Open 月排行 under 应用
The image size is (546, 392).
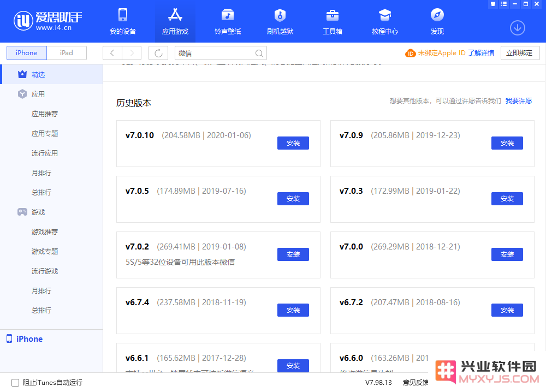tap(41, 173)
